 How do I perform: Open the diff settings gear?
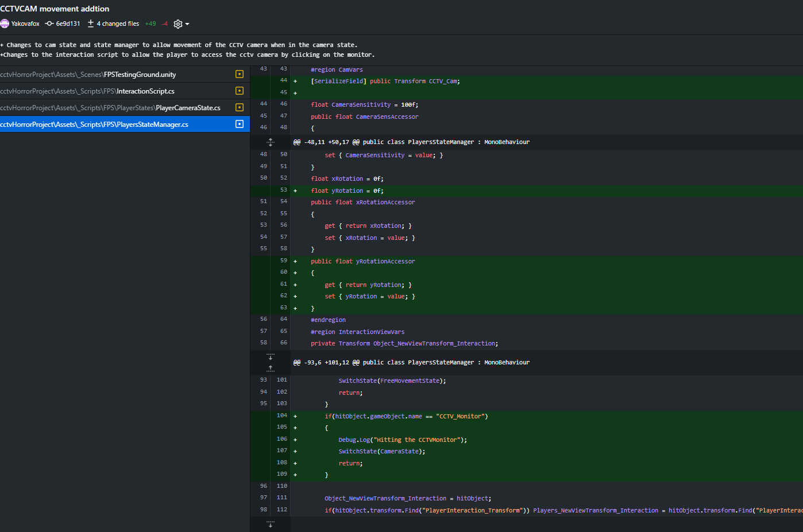[178, 24]
